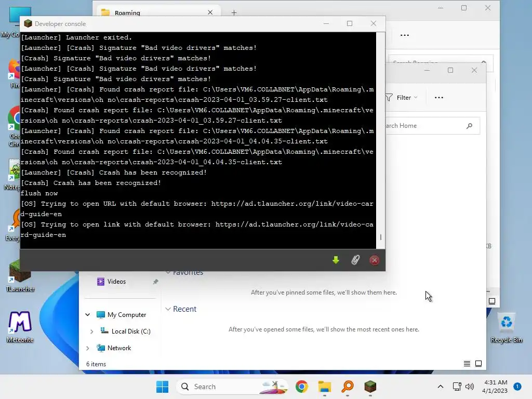This screenshot has width=532, height=399.
Task: Click the Search Home field
Action: tap(432, 126)
